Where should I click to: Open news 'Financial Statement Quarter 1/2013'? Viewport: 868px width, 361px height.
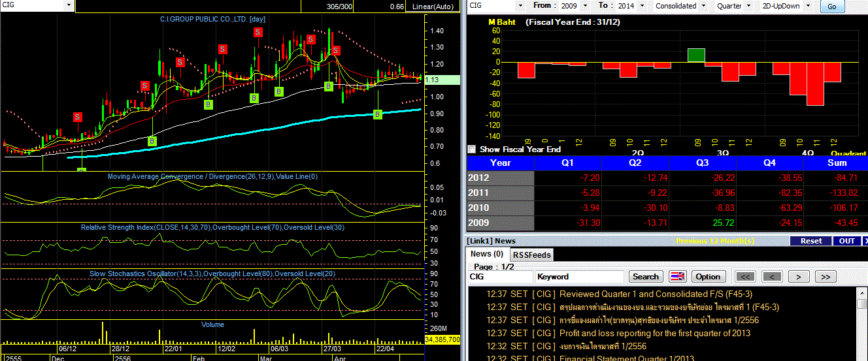point(627,358)
